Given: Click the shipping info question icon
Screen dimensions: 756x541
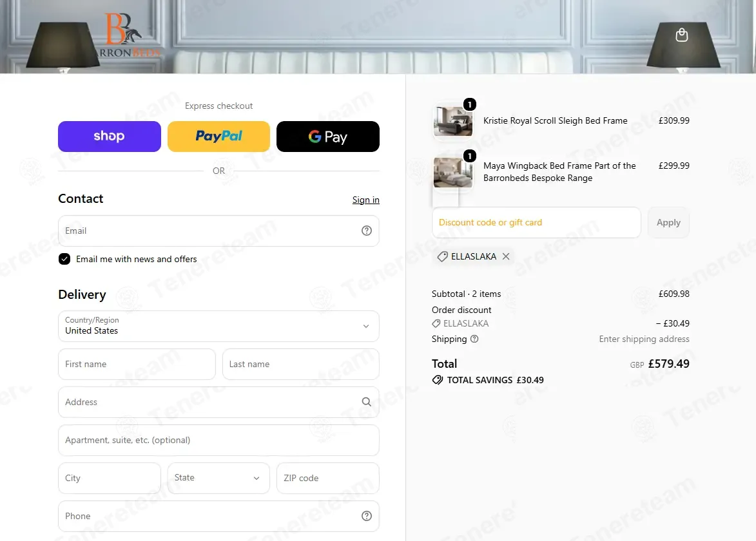Looking at the screenshot, I should (474, 339).
